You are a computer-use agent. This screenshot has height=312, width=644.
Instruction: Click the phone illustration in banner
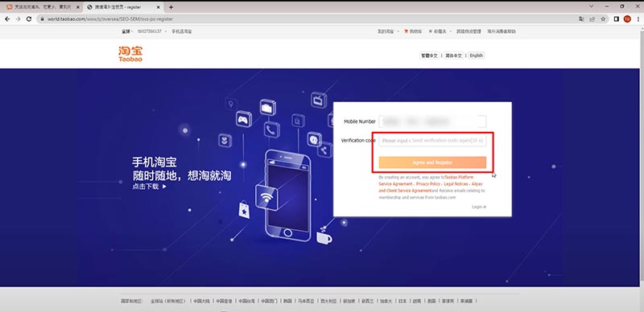coord(287,195)
